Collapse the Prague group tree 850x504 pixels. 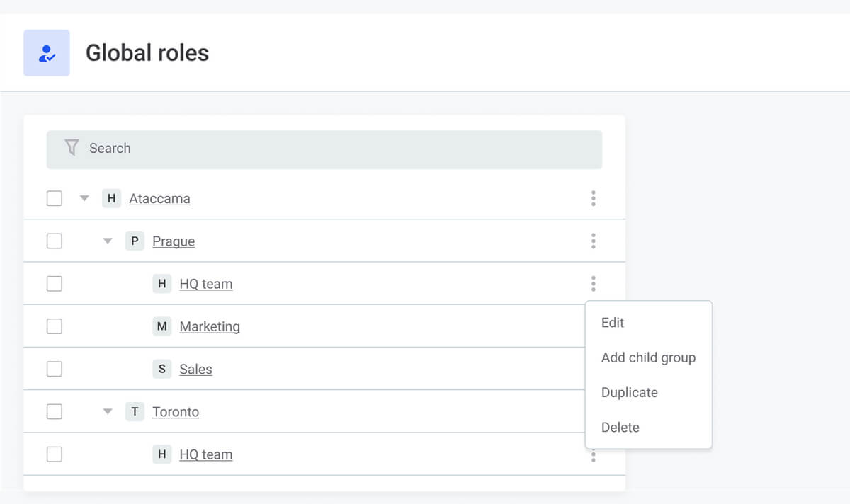108,241
